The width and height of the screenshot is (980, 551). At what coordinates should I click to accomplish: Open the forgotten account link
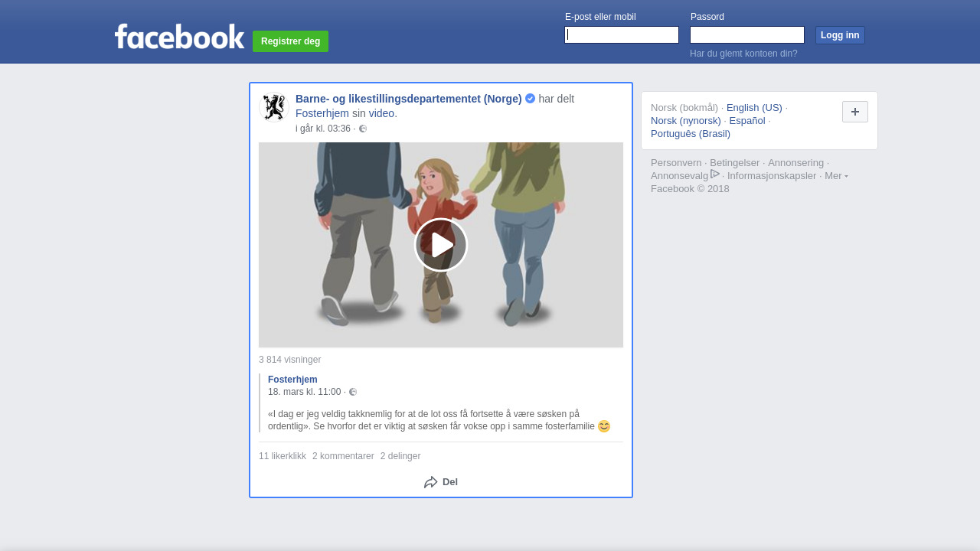[x=743, y=54]
